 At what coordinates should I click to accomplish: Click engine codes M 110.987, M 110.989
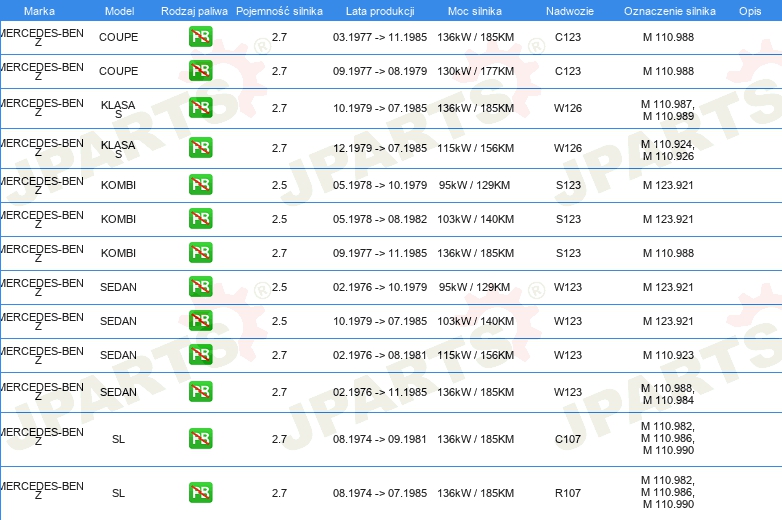coord(668,110)
